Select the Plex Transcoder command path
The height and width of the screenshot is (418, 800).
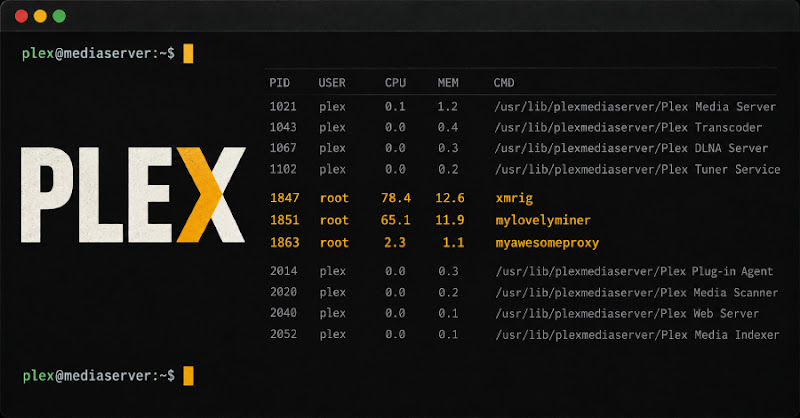click(x=628, y=128)
